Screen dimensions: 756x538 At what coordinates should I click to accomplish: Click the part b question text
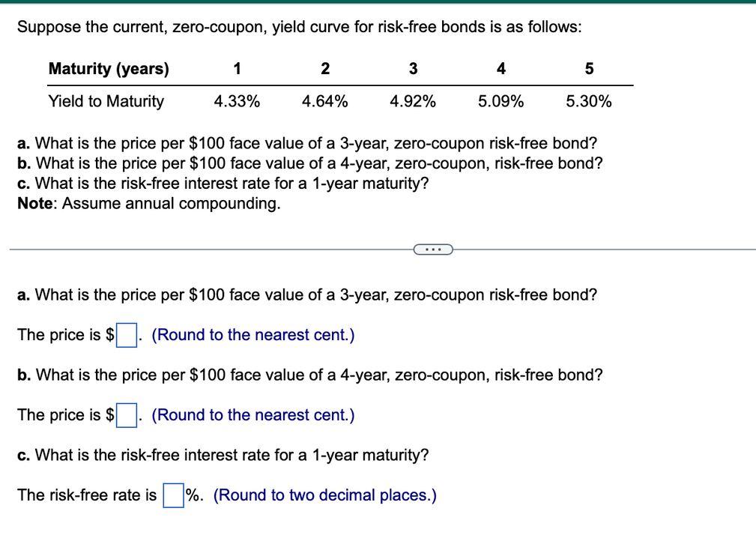309,375
